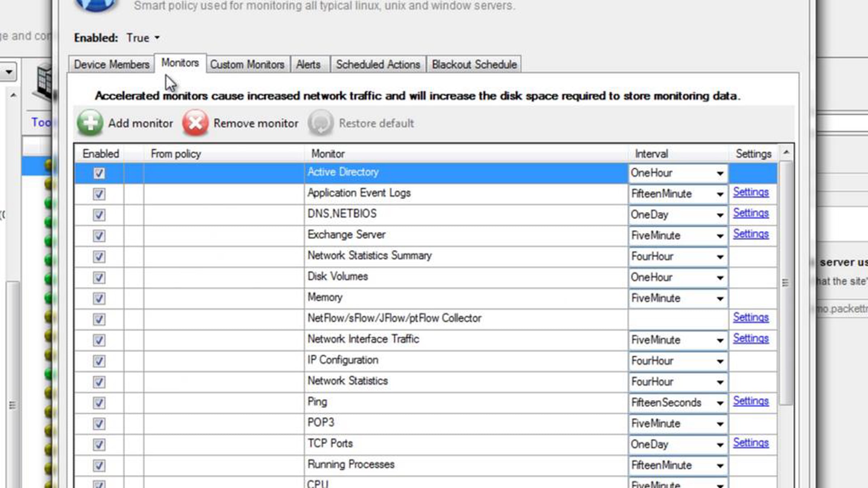Click the scrollbar grip in right background panel
This screenshot has width=868, height=488.
785,283
